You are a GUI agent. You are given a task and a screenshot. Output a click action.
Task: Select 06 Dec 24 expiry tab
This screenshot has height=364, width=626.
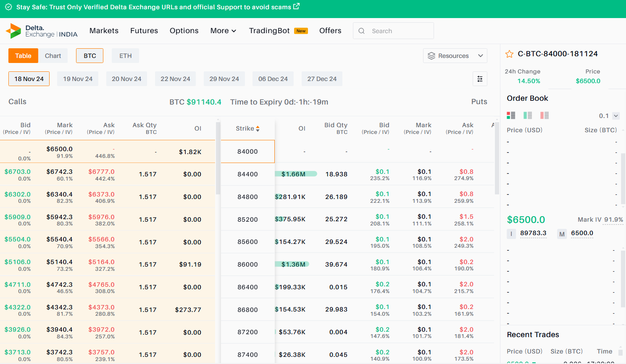(273, 79)
